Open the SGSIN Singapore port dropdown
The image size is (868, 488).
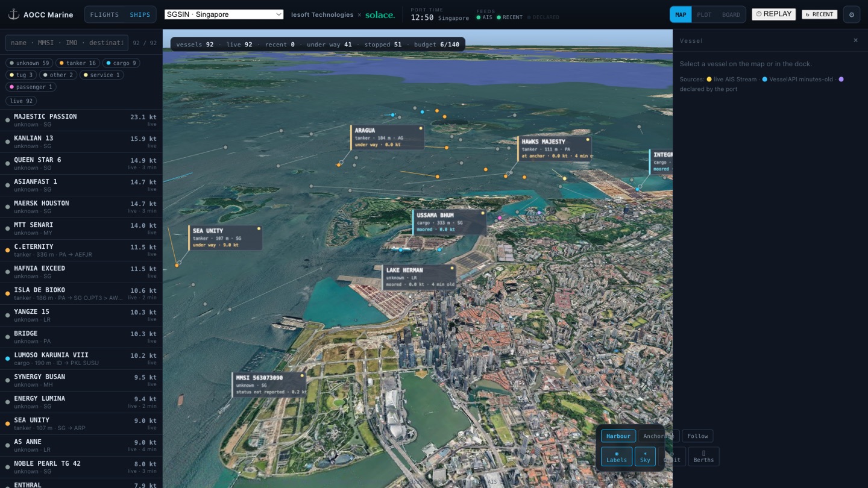(224, 14)
